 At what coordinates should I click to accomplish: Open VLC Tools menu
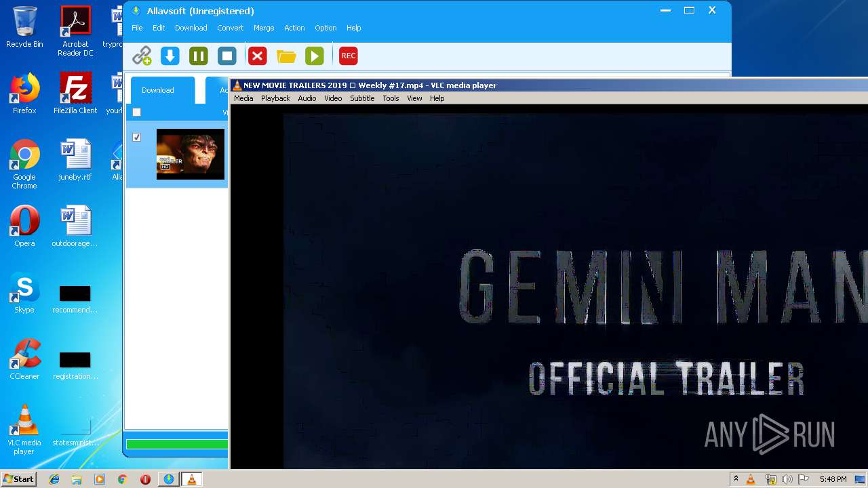point(391,98)
